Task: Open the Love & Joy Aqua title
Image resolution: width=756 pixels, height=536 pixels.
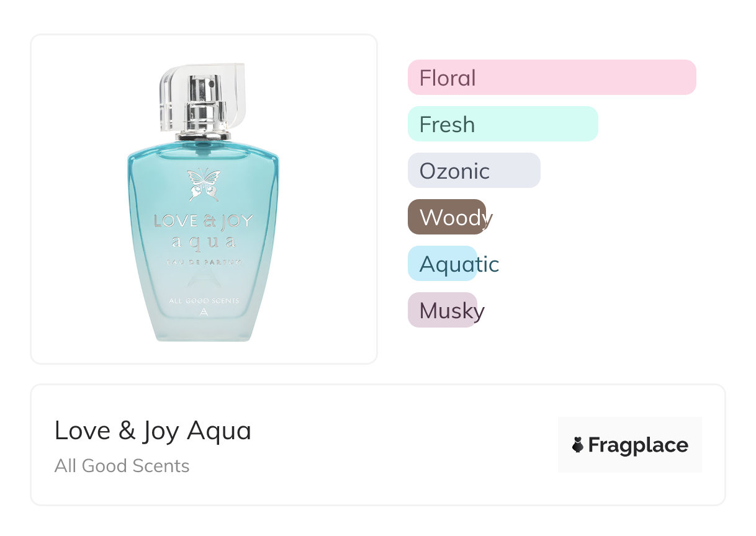Action: point(153,431)
